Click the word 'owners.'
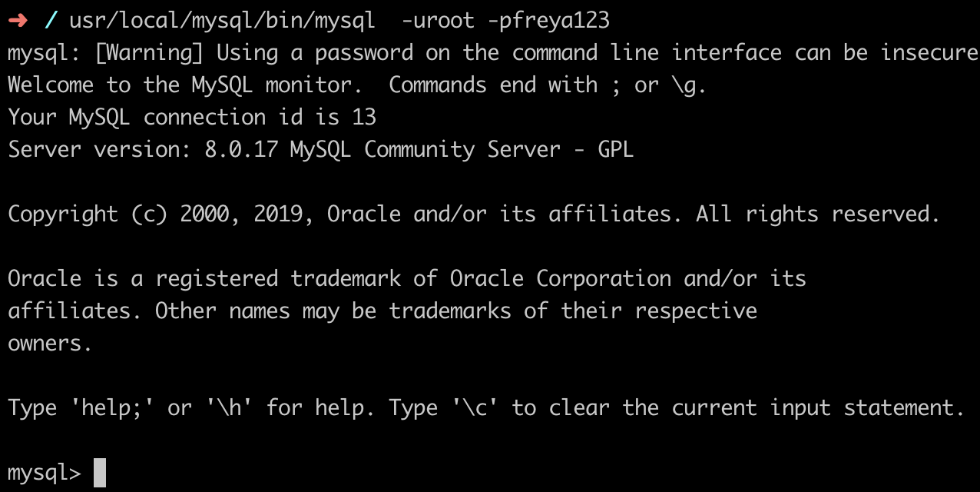 [51, 344]
